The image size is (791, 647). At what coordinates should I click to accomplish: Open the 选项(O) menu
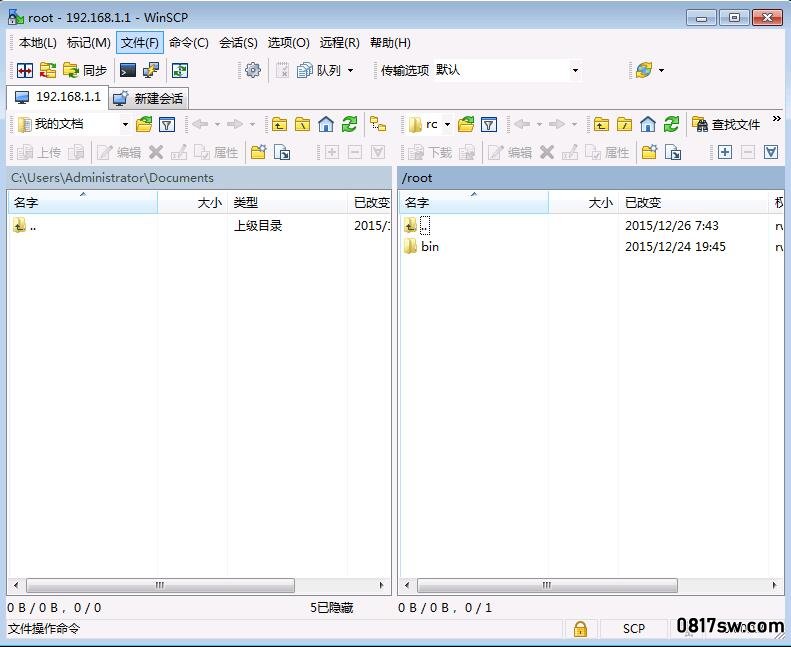click(x=289, y=43)
